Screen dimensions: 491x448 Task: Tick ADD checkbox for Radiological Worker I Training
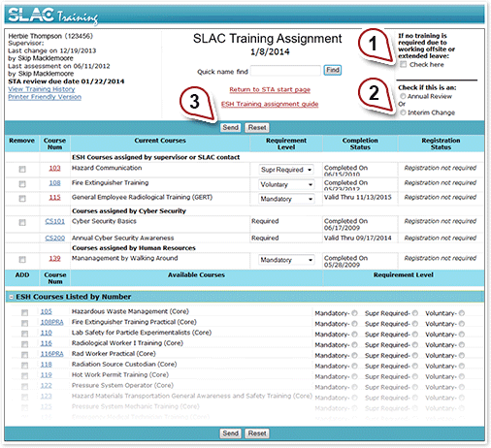tap(24, 344)
